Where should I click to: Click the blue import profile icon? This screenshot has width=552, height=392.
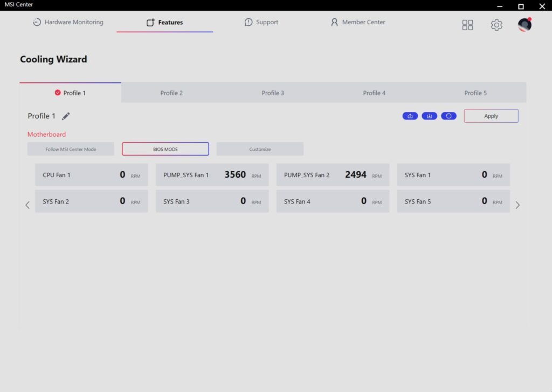click(430, 116)
